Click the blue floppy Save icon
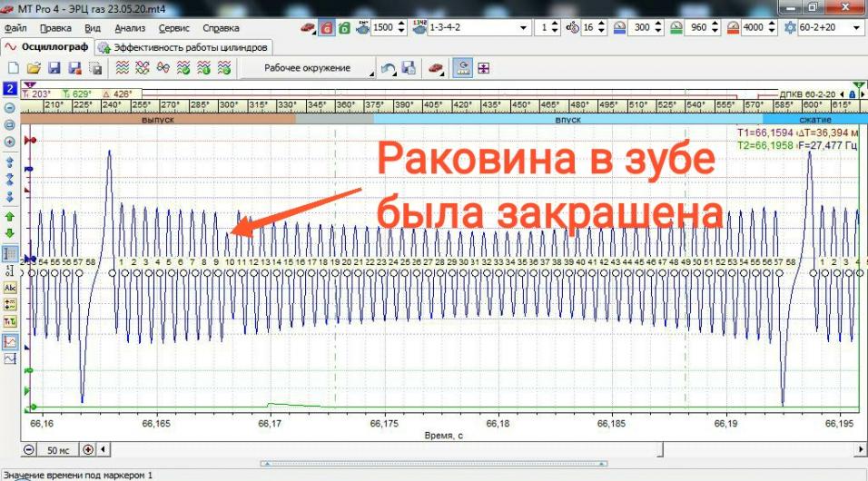This screenshot has width=868, height=481. click(54, 68)
